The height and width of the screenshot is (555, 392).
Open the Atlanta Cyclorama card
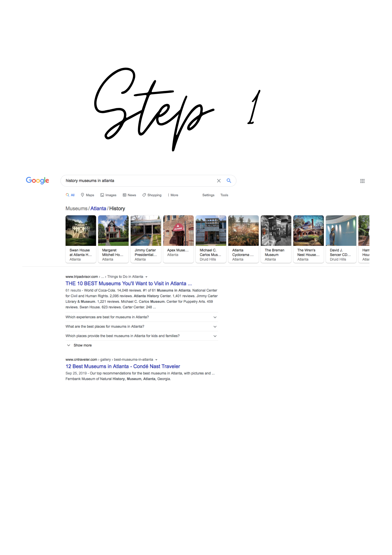243,239
